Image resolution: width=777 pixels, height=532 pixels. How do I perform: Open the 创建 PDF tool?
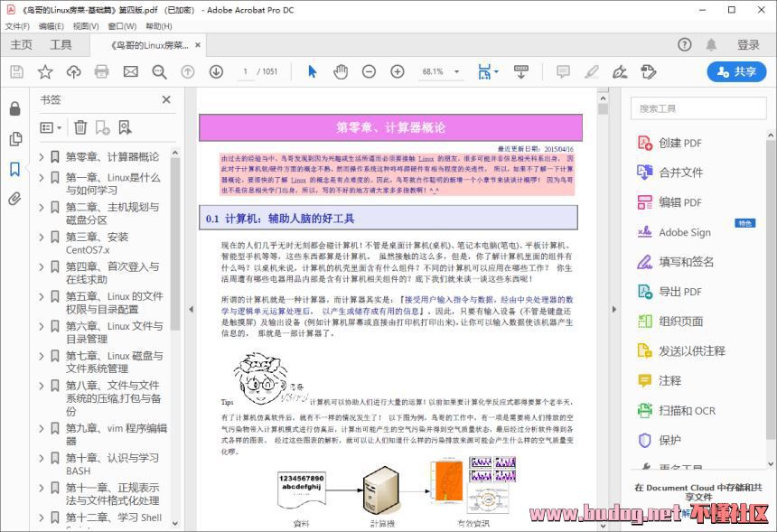pos(670,143)
